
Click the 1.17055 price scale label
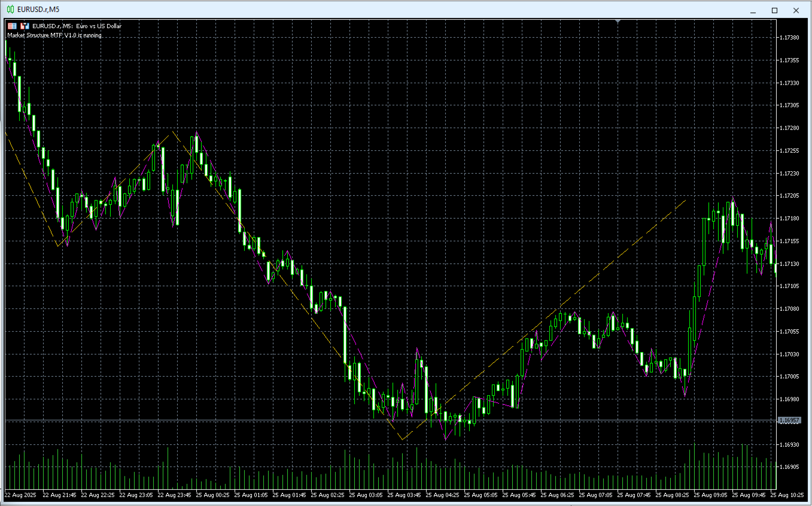tap(790, 331)
